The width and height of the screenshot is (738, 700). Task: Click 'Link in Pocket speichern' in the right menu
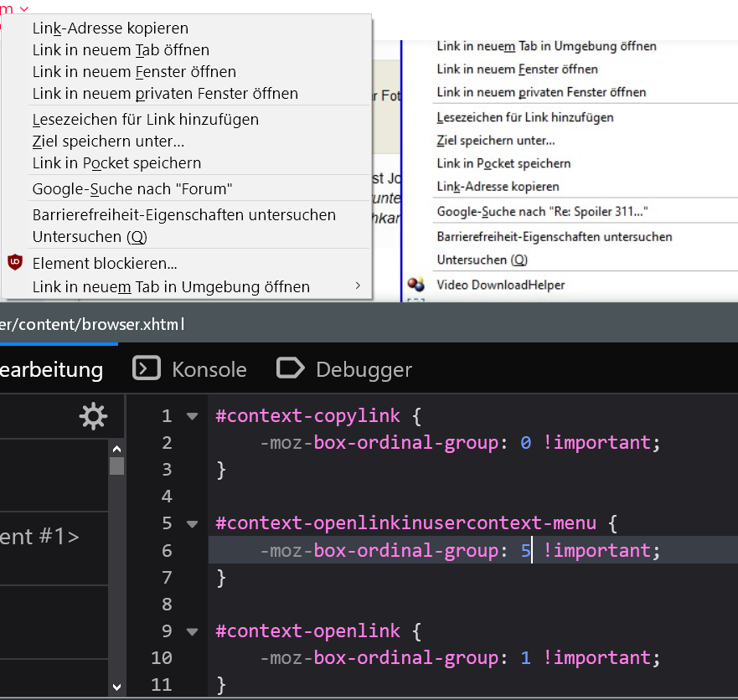(503, 163)
